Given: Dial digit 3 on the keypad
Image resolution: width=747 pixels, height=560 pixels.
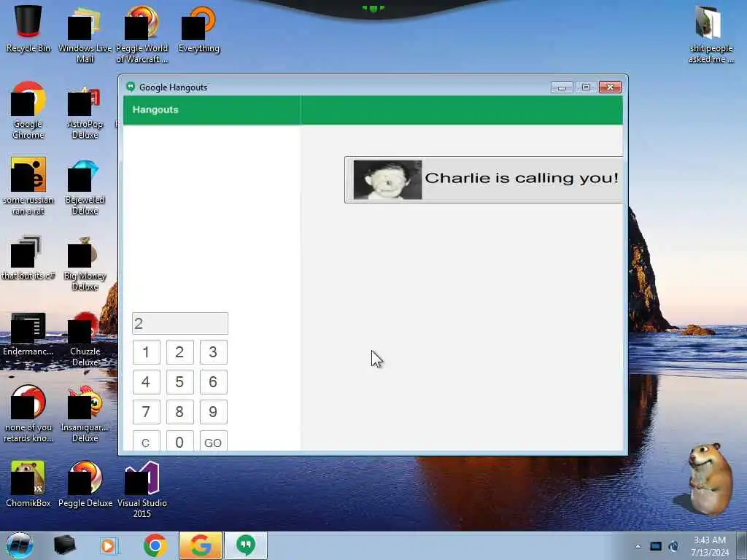Looking at the screenshot, I should (x=214, y=352).
